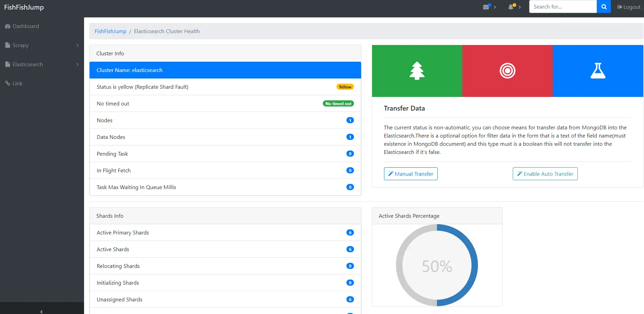Collapse the sidebar using the bottom chevron
The width and height of the screenshot is (644, 314).
tap(42, 311)
